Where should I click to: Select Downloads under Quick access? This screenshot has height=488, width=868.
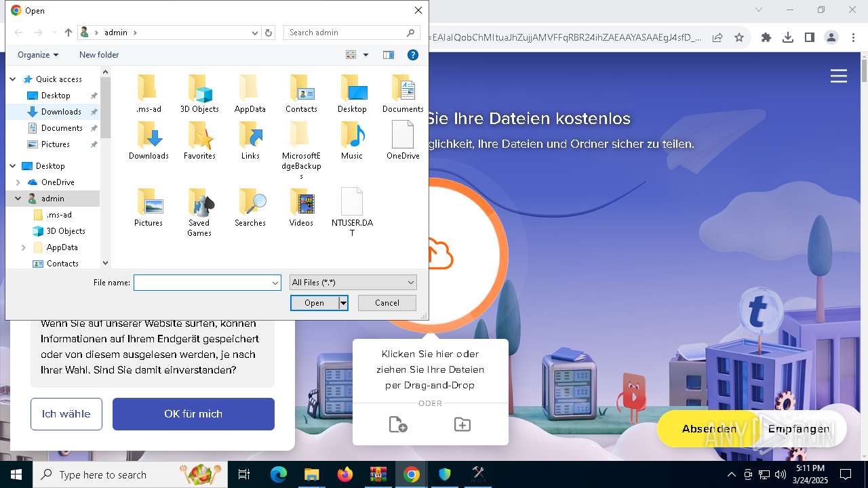61,112
